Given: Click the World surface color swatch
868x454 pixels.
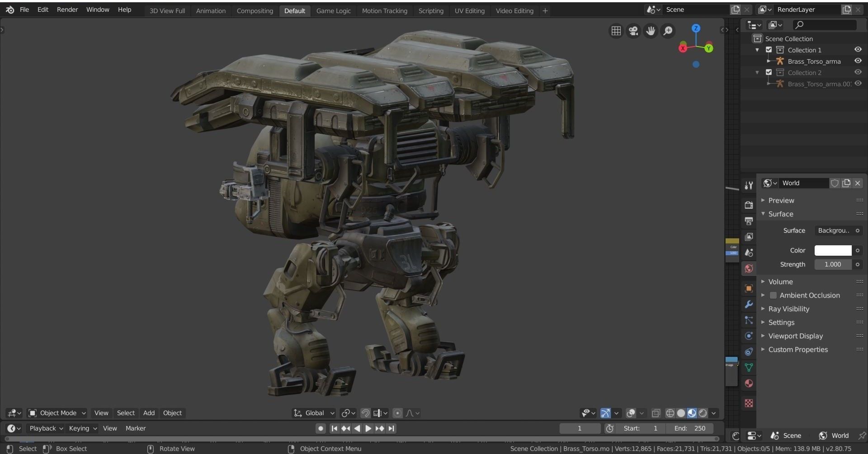Looking at the screenshot, I should (833, 250).
